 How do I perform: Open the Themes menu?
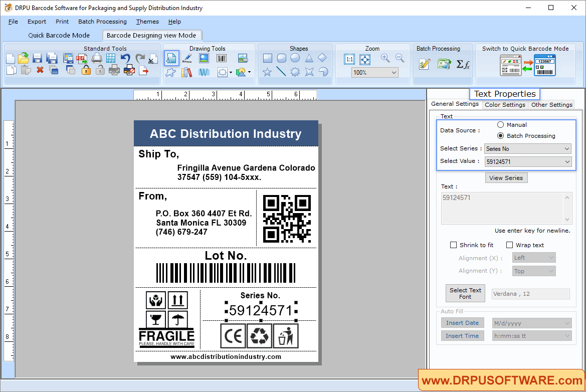tap(147, 22)
